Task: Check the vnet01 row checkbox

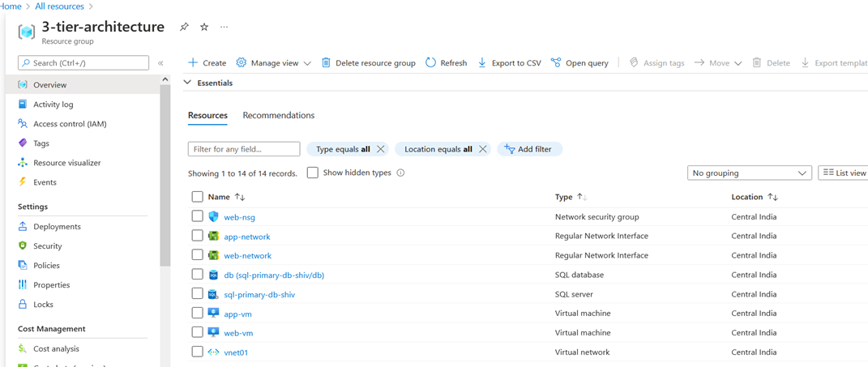Action: pos(198,352)
